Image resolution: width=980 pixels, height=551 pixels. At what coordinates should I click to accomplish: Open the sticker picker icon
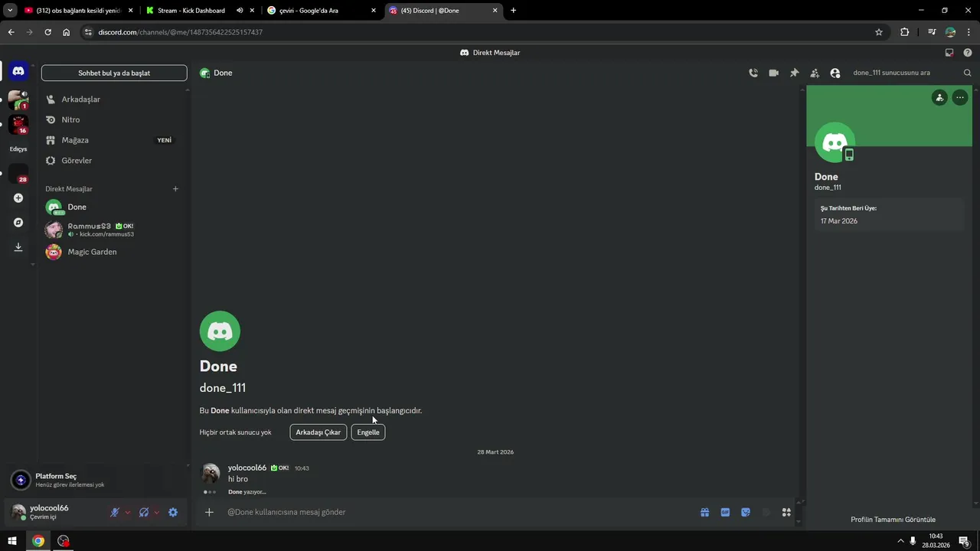point(746,513)
